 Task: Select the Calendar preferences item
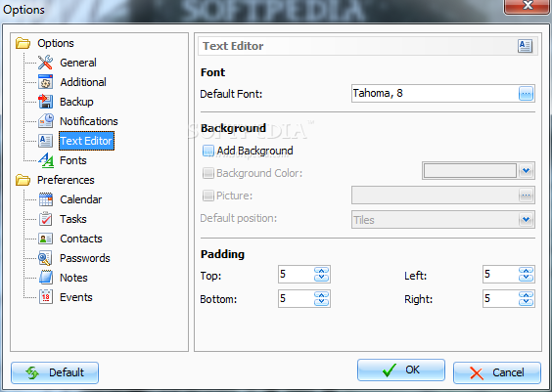80,199
